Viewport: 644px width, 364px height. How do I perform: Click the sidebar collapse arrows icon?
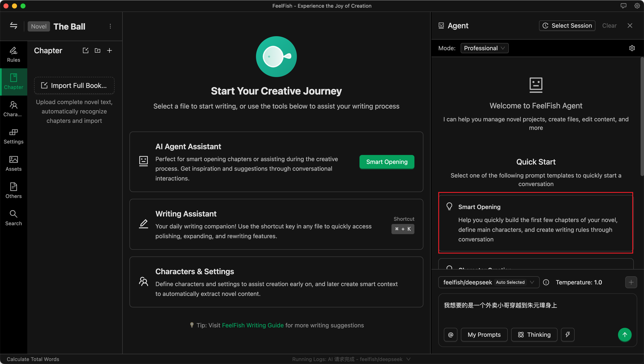click(x=13, y=26)
